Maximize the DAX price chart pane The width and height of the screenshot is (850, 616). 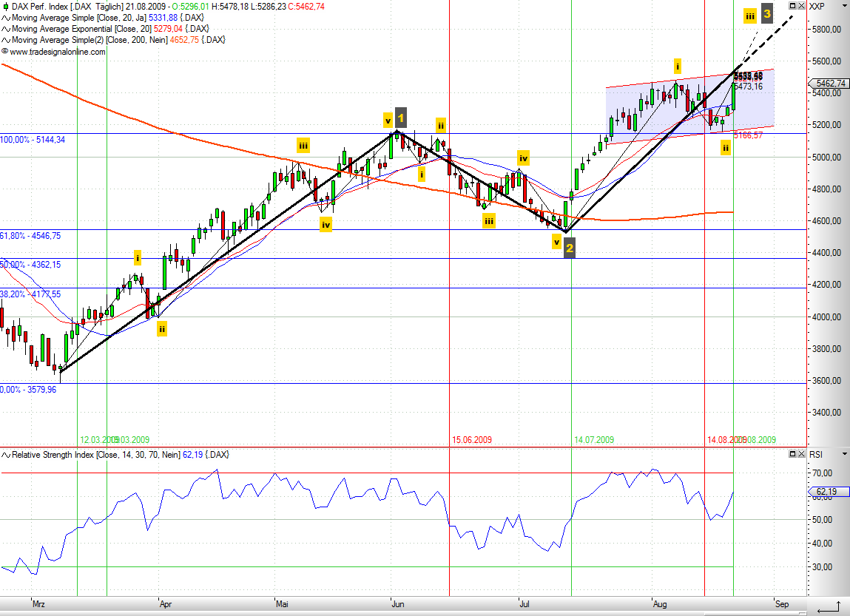coord(792,6)
